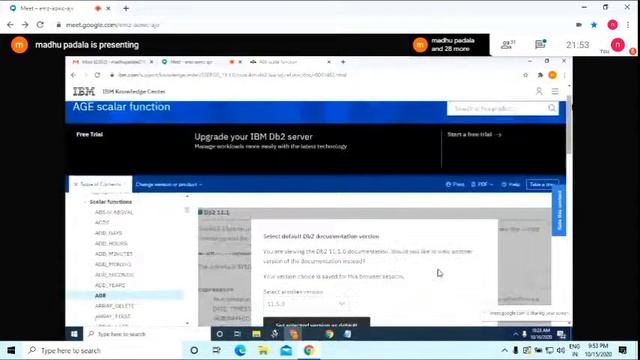Show hidden system tray icons
Image resolution: width=640 pixels, height=360 pixels.
504,351
